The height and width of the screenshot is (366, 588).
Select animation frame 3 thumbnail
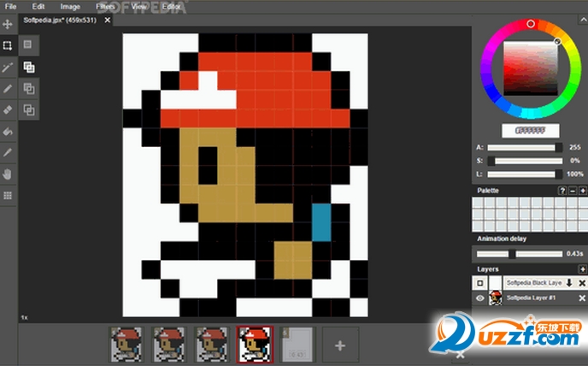(x=211, y=345)
